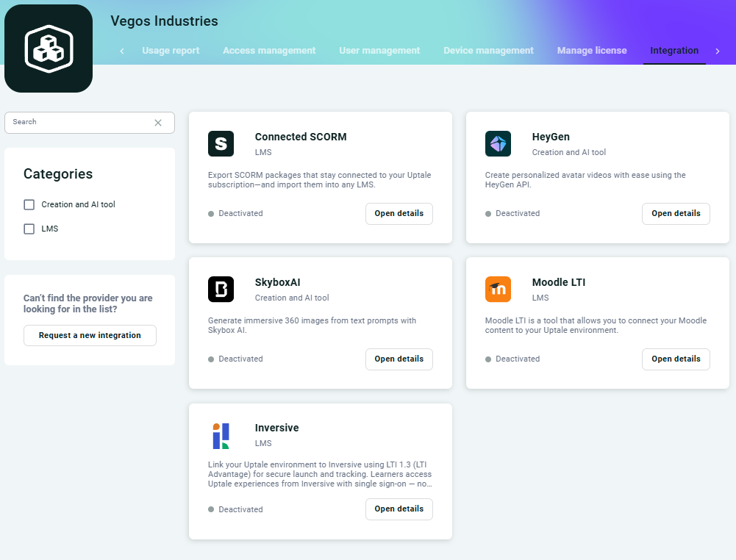Click Deactivated status on Connected SCORM card
The image size is (736, 560).
(235, 213)
